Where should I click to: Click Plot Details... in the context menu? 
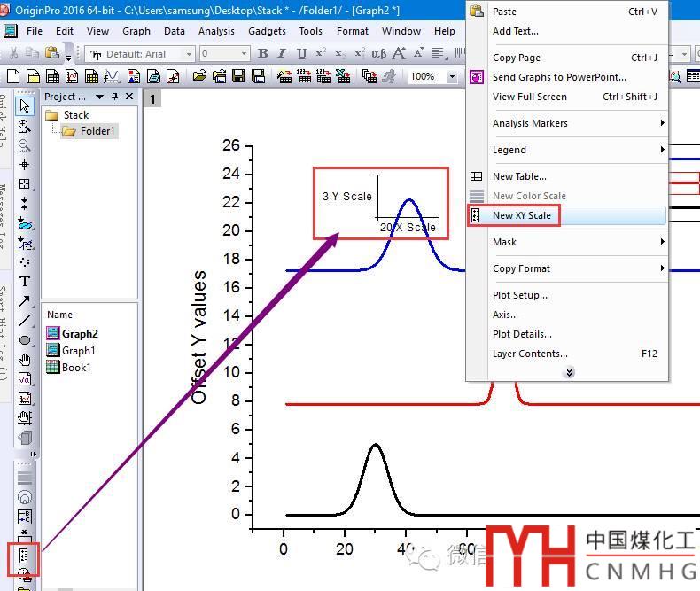(x=522, y=334)
